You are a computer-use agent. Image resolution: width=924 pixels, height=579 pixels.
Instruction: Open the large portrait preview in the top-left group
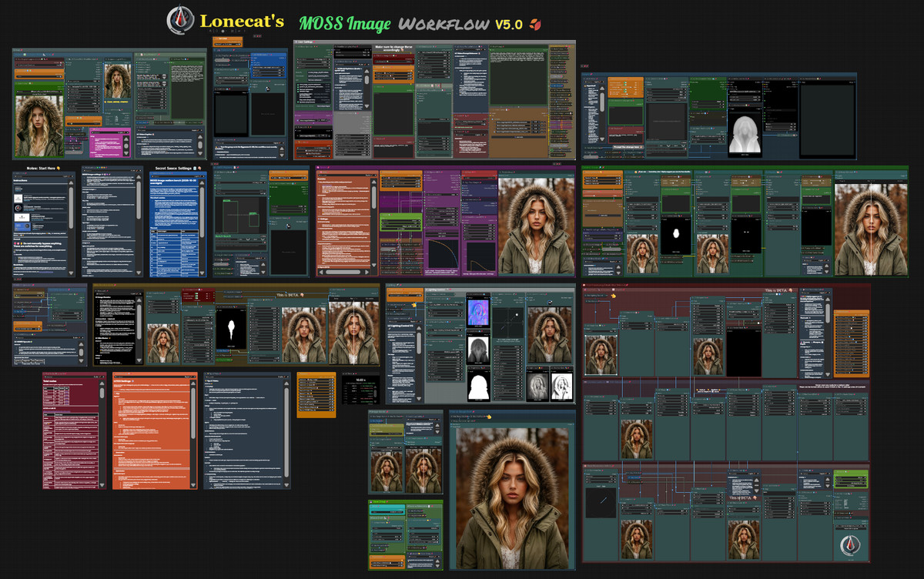tap(39, 126)
